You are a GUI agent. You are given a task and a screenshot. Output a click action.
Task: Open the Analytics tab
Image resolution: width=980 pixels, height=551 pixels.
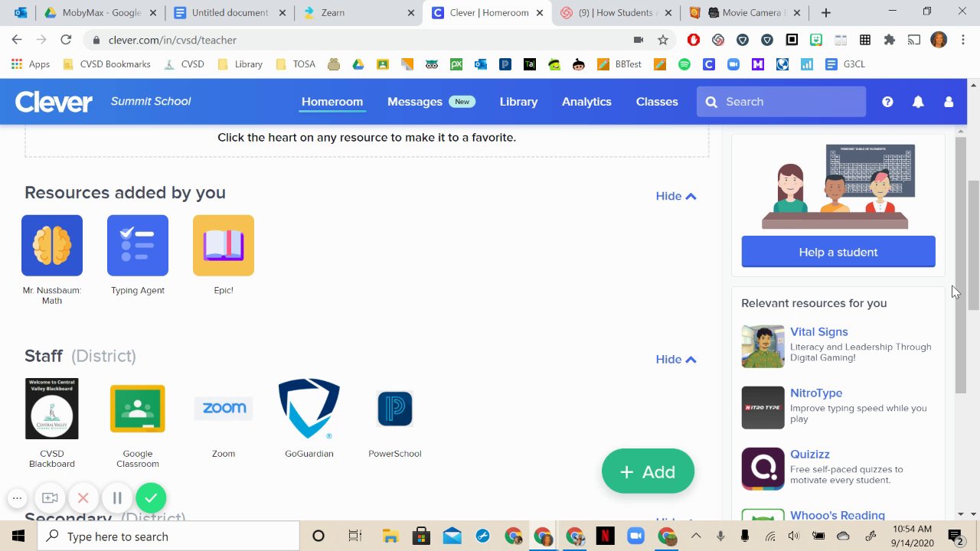586,102
